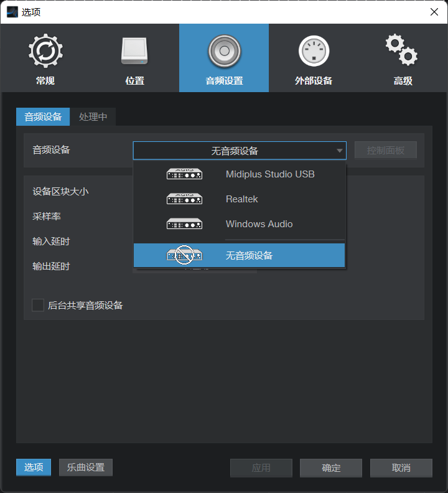Screen dimensions: 448x493
Task: Choose Midiplus Studio USB from the list
Action: coord(240,174)
